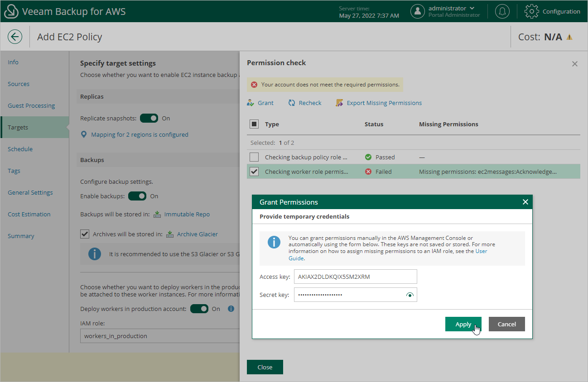Click the 'Failed' status text
The height and width of the screenshot is (382, 588).
click(384, 172)
